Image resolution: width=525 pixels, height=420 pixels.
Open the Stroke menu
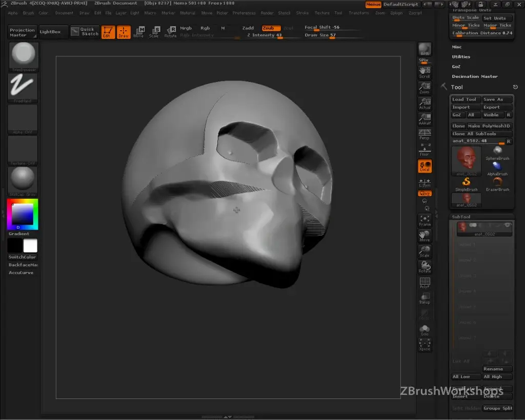click(x=302, y=13)
